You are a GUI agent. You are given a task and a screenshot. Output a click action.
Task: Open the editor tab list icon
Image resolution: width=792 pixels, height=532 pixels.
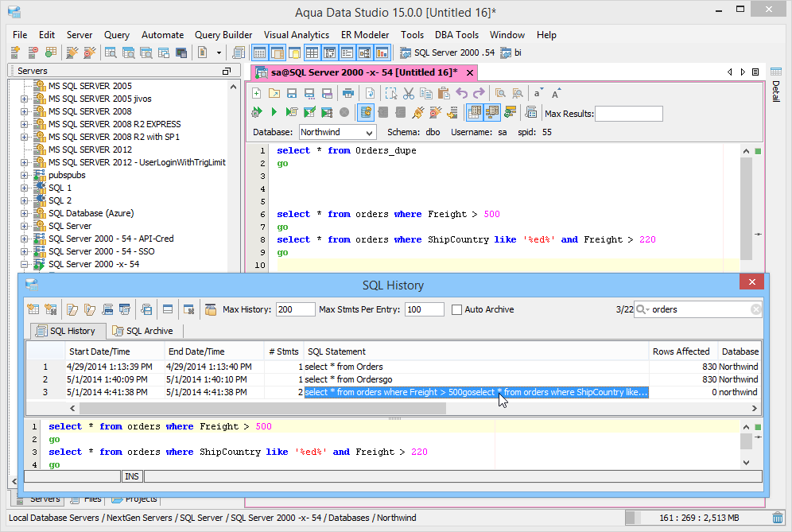coord(755,72)
